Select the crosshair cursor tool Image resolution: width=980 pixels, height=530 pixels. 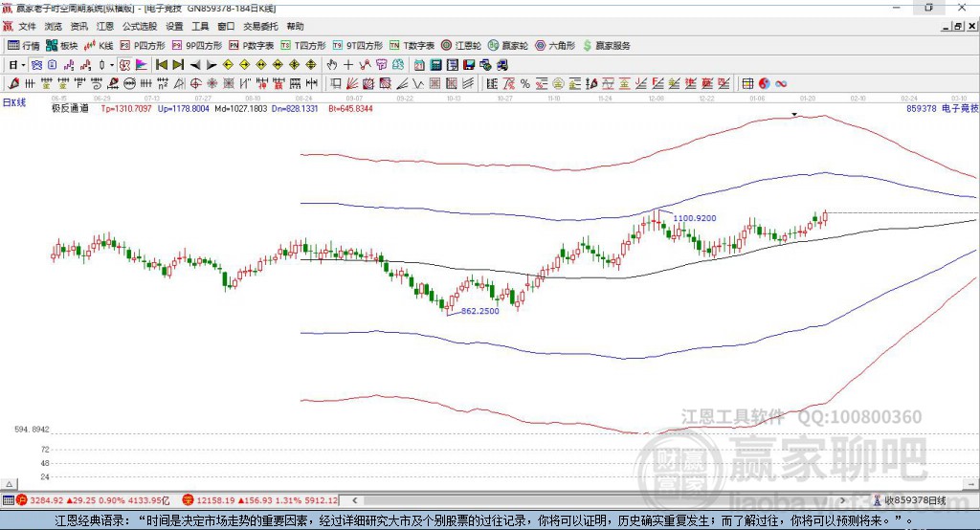point(348,65)
